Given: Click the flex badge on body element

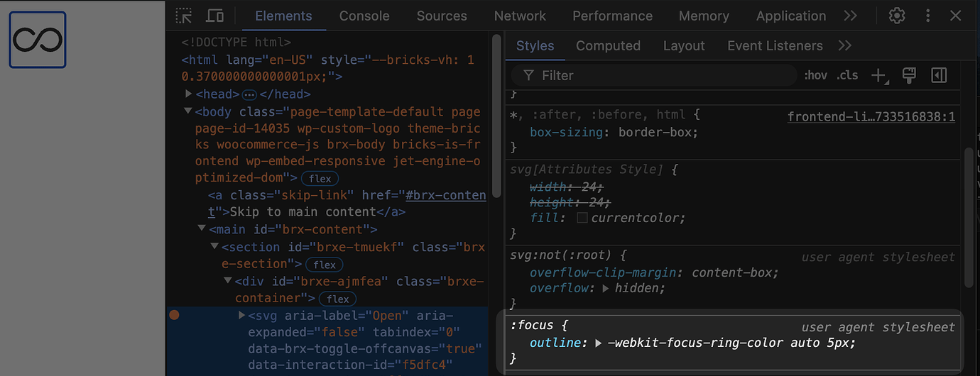Looking at the screenshot, I should (320, 179).
